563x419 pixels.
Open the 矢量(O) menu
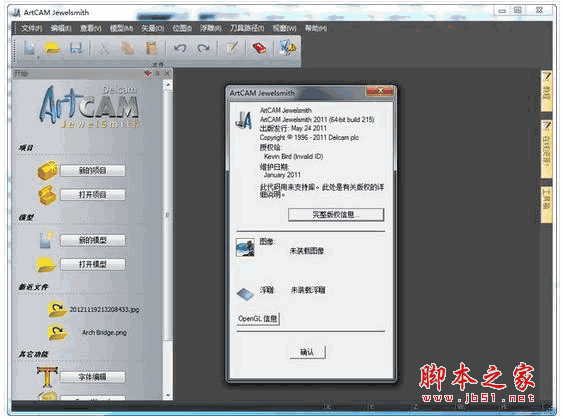click(x=153, y=28)
